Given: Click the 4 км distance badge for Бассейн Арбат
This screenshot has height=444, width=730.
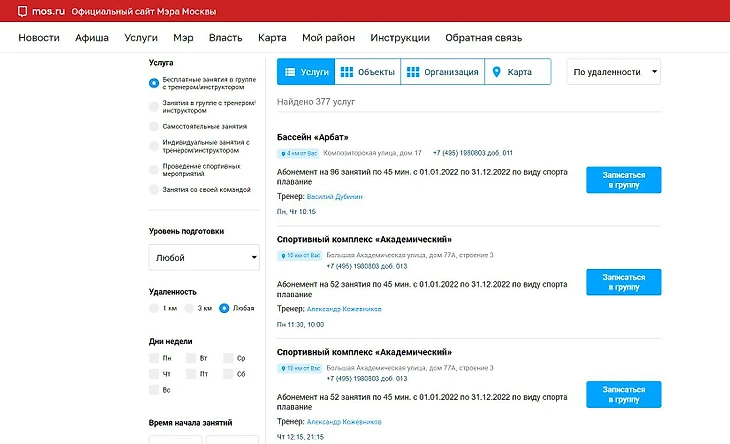Looking at the screenshot, I should pos(298,153).
